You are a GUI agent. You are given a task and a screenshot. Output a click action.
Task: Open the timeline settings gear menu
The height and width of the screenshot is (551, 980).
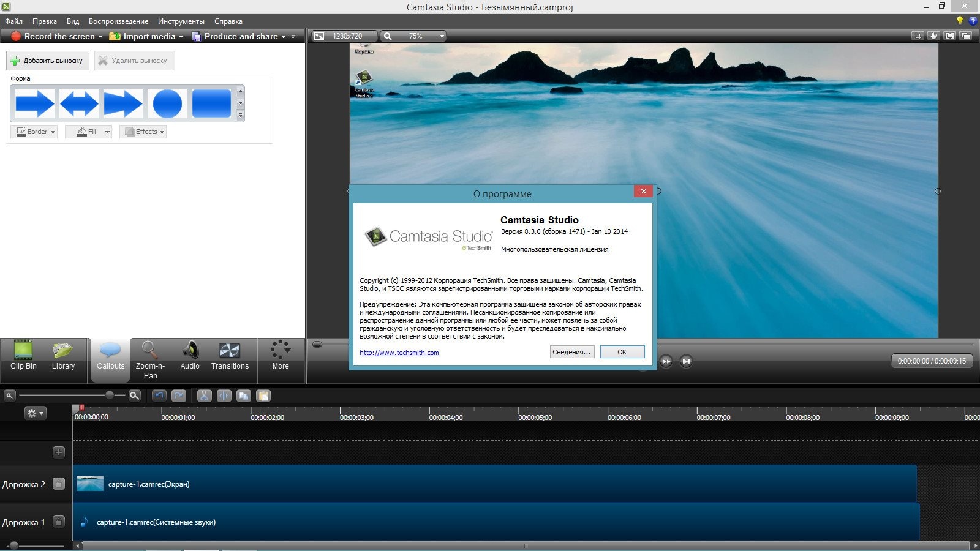[x=35, y=413]
